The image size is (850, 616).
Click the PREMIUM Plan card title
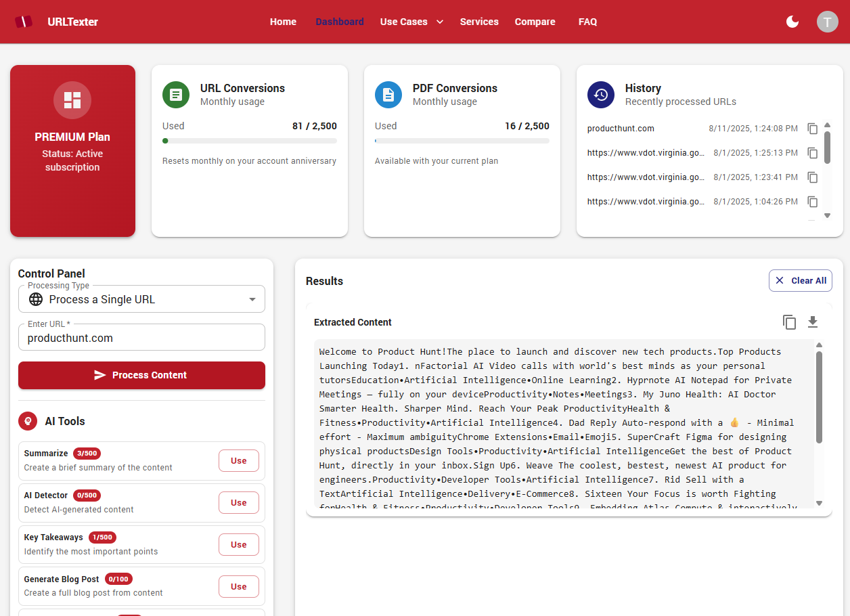pos(72,137)
